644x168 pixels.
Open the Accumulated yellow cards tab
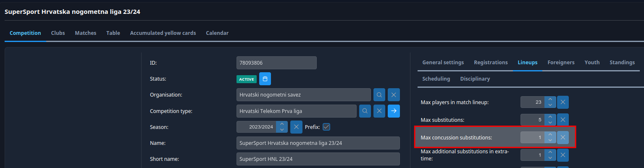click(x=163, y=33)
